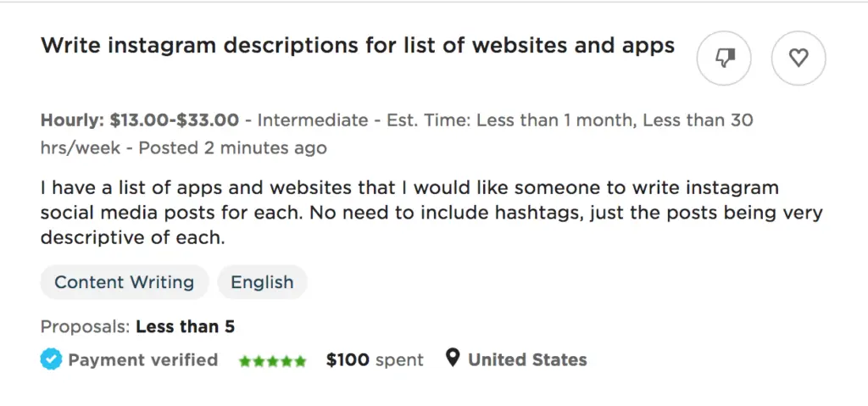Image resolution: width=868 pixels, height=406 pixels.
Task: Click the 'Proposals:' label
Action: pos(85,326)
